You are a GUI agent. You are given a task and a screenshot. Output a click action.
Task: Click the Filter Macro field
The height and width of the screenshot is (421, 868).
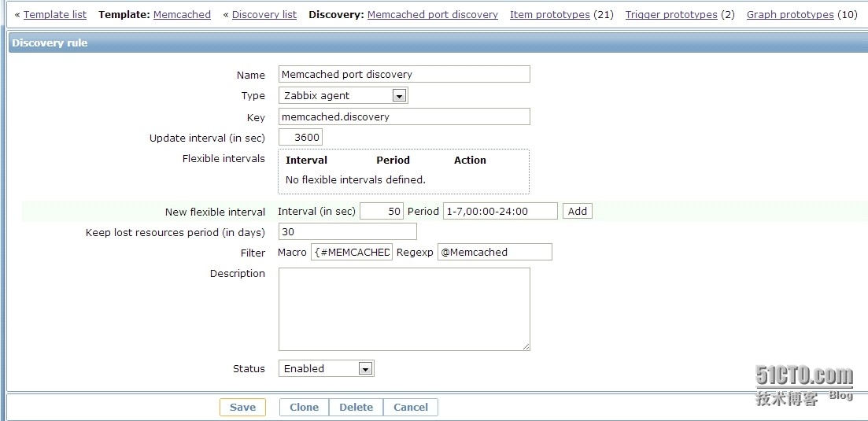[x=352, y=252]
